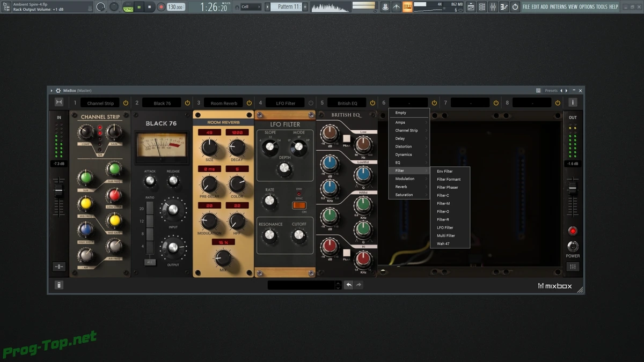Click the redo arrow in MixBox footer
Viewport: 644px width, 362px height.
pos(358,285)
